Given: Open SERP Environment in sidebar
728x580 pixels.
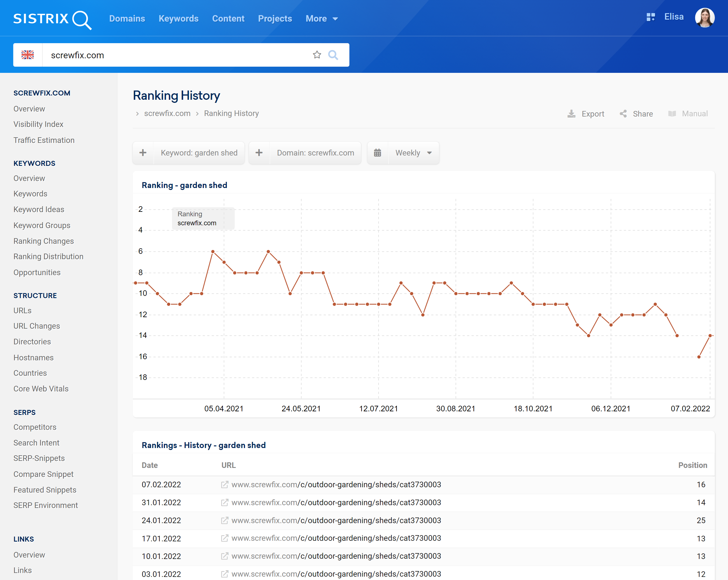Looking at the screenshot, I should point(46,505).
